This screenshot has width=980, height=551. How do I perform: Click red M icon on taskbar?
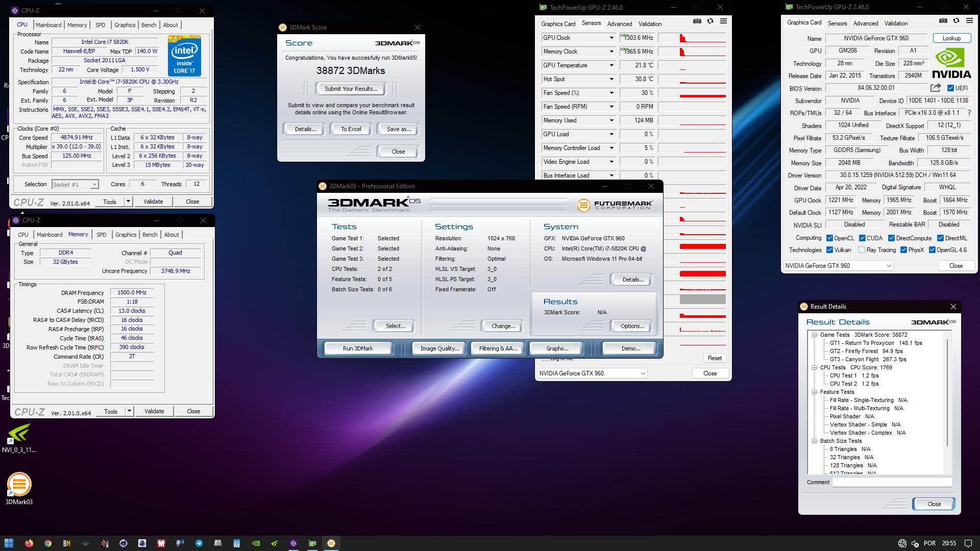[x=161, y=543]
